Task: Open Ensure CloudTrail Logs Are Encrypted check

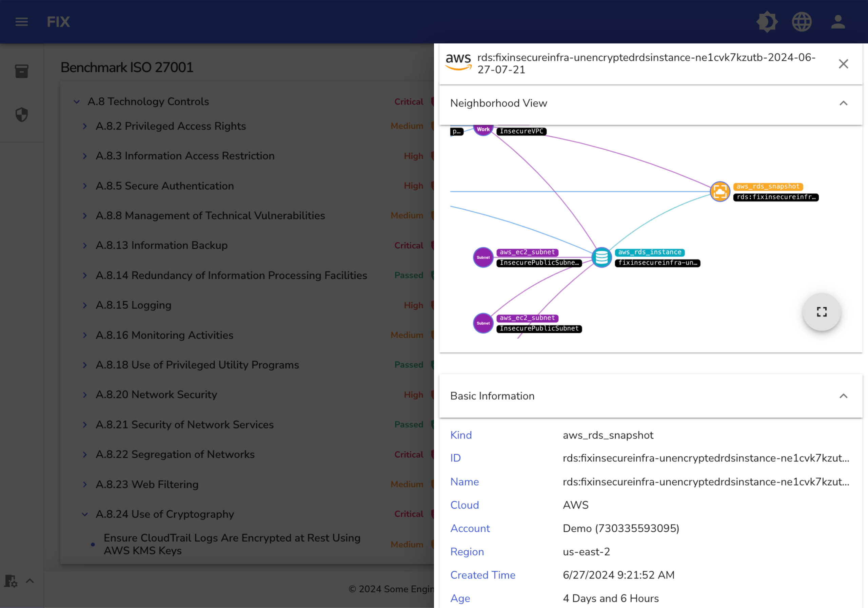Action: pyautogui.click(x=232, y=544)
